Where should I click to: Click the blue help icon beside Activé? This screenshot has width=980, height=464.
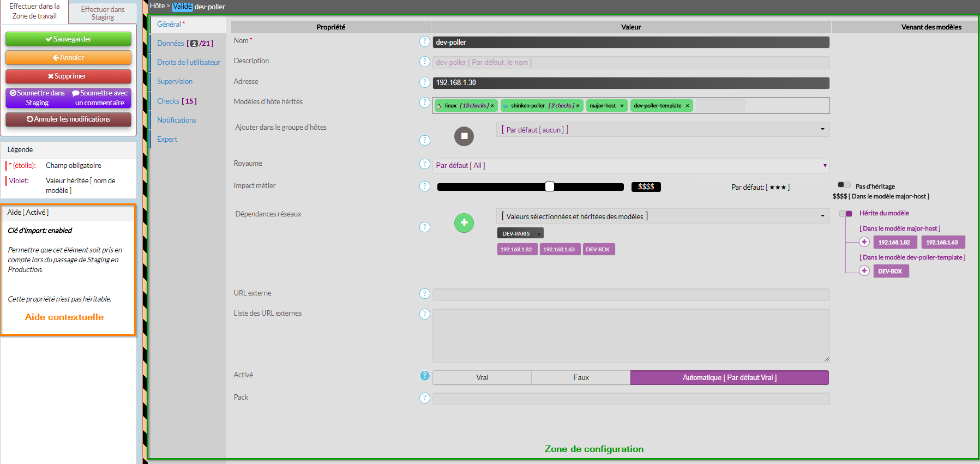424,376
